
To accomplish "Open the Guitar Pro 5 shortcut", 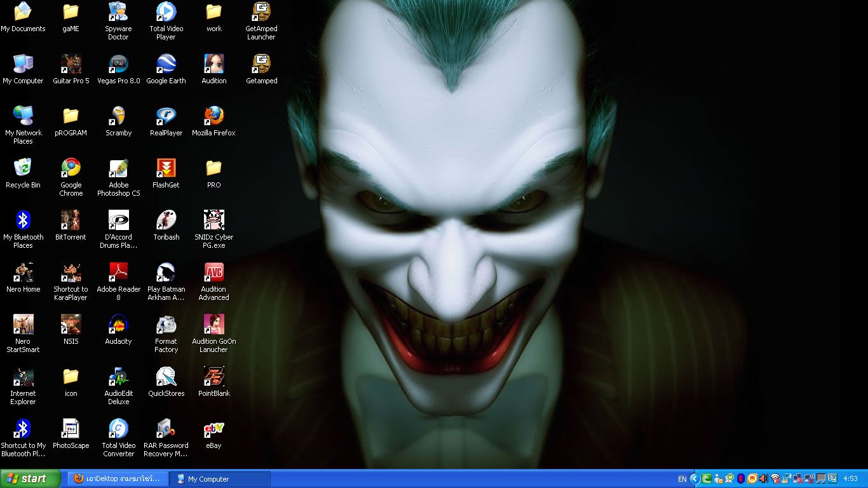I will click(x=71, y=69).
